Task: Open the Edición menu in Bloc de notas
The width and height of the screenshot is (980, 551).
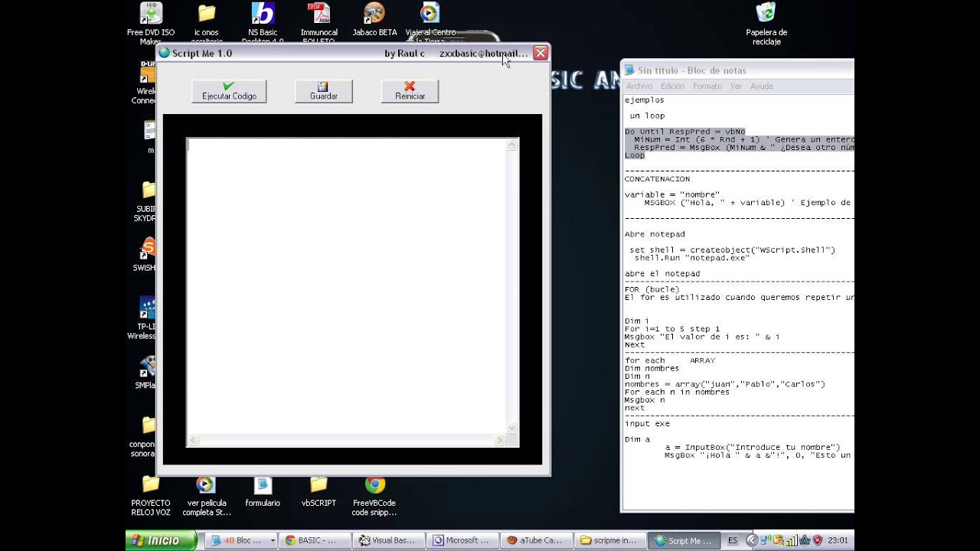Action: click(x=673, y=86)
